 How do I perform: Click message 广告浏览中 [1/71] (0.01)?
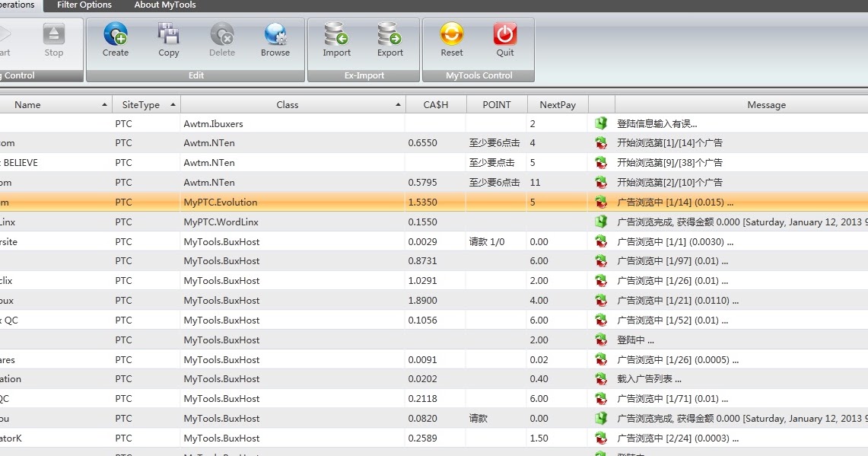click(x=672, y=399)
